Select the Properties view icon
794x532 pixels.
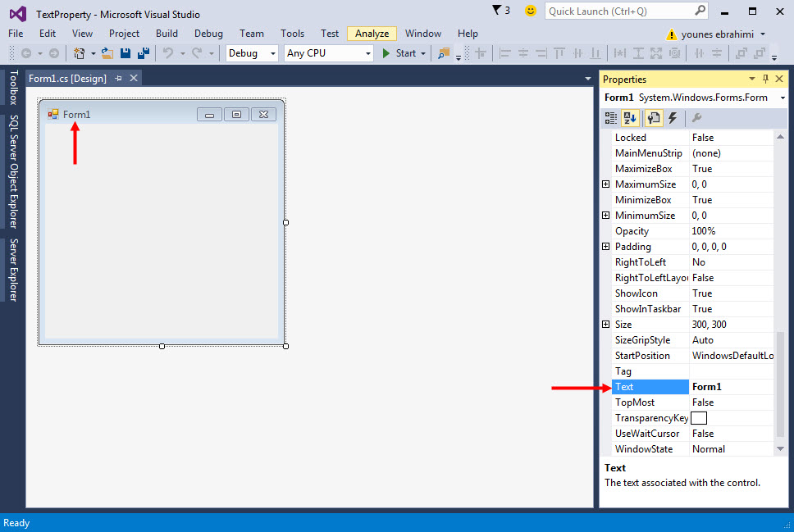(655, 117)
